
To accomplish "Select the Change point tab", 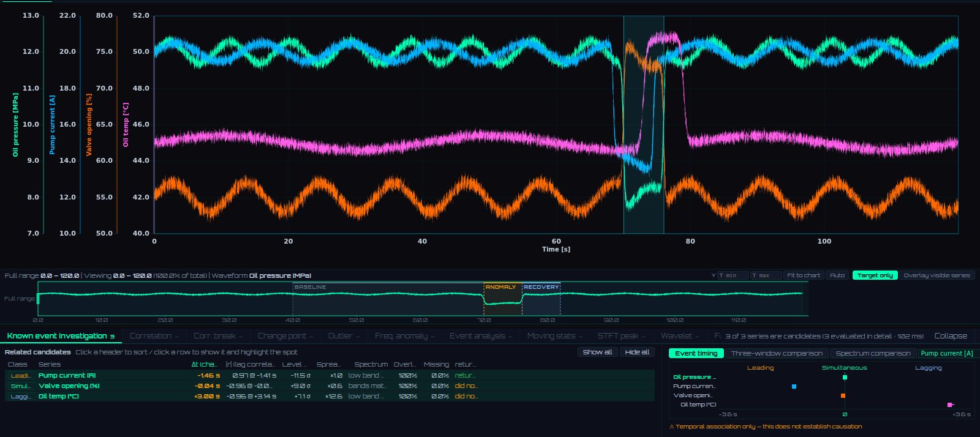I will [x=285, y=336].
